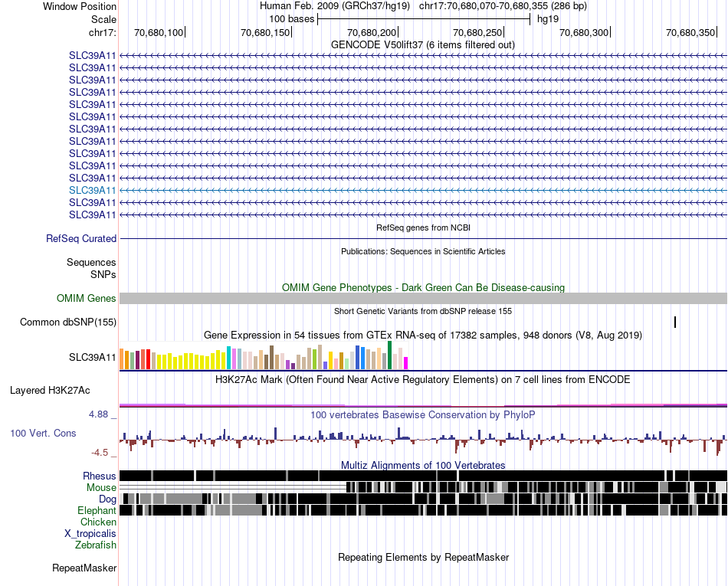Image resolution: width=728 pixels, height=586 pixels.
Task: Click the GENCODE V50lift37 track title
Action: (x=422, y=45)
